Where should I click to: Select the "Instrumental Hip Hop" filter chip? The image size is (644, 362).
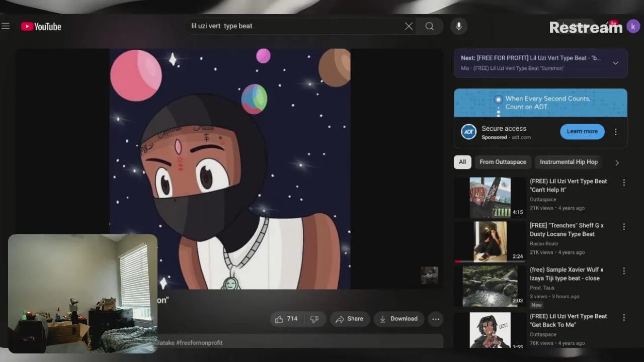pos(569,162)
